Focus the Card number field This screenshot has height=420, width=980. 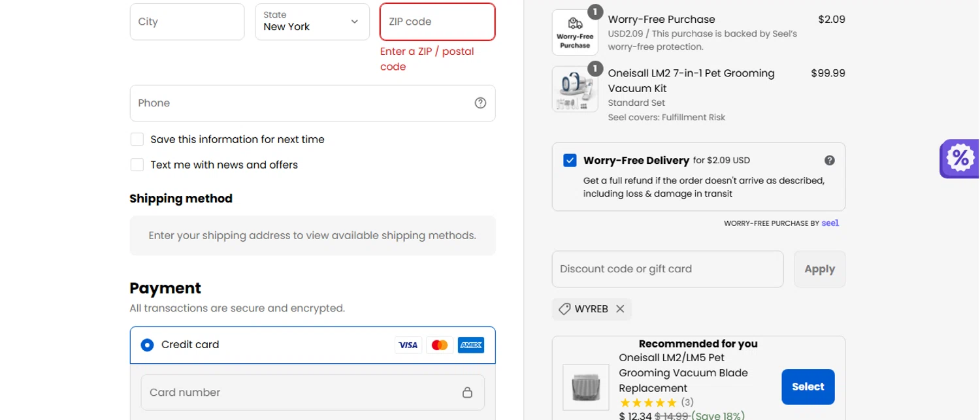[312, 393]
